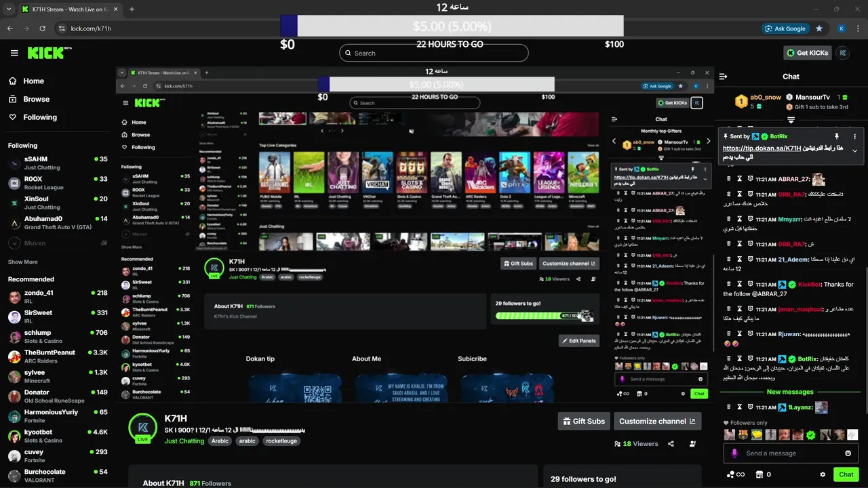Share the stream via share icon
This screenshot has height=488, width=868.
click(671, 444)
